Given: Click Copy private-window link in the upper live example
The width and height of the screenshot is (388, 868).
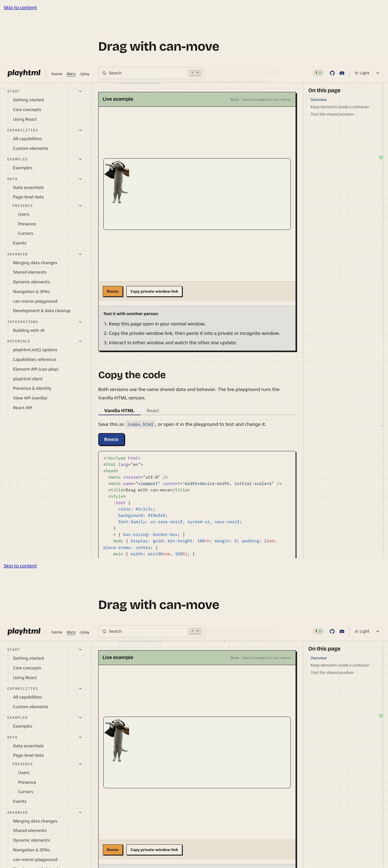Looking at the screenshot, I should [x=154, y=291].
